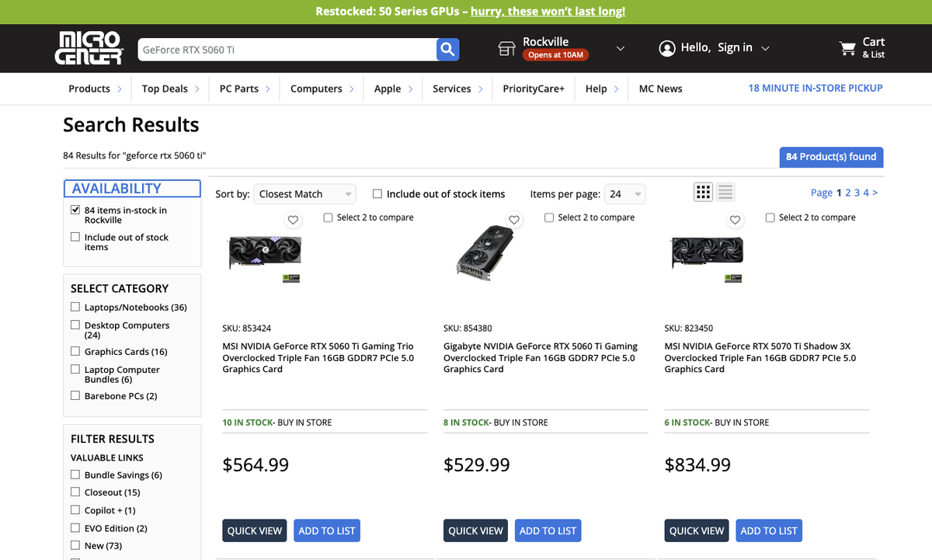Screen dimensions: 932x560
Task: Open the Products menu
Action: point(95,89)
